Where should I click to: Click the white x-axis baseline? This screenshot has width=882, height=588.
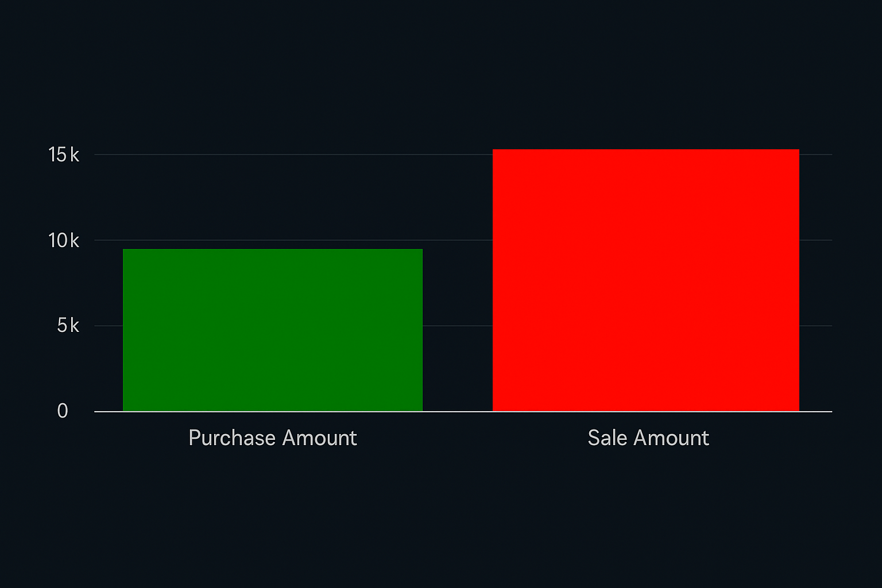coord(463,412)
